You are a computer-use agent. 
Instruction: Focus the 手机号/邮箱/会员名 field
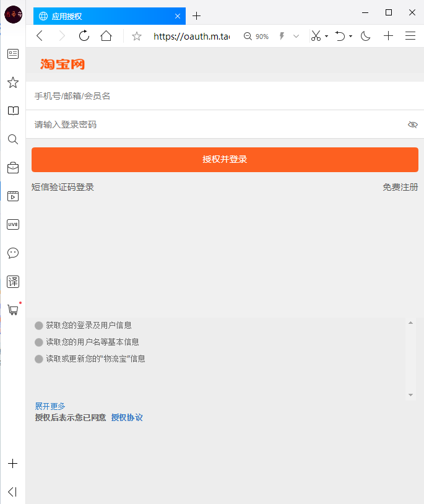click(225, 96)
